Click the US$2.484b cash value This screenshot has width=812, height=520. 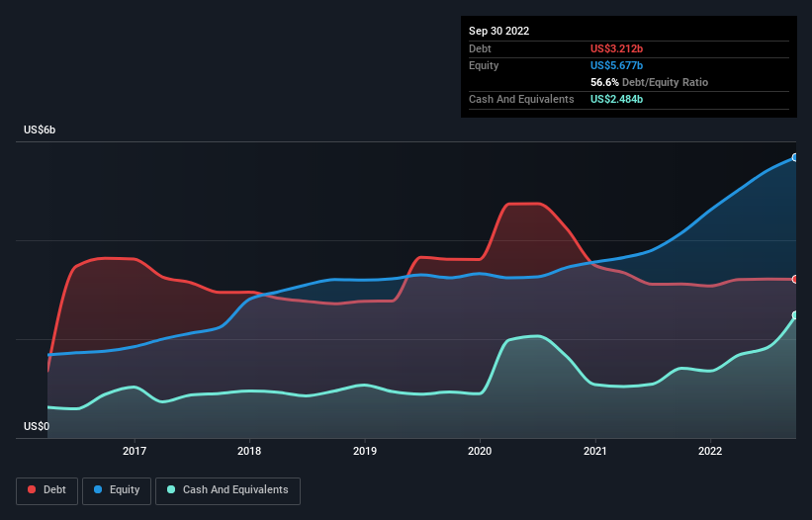pyautogui.click(x=616, y=99)
